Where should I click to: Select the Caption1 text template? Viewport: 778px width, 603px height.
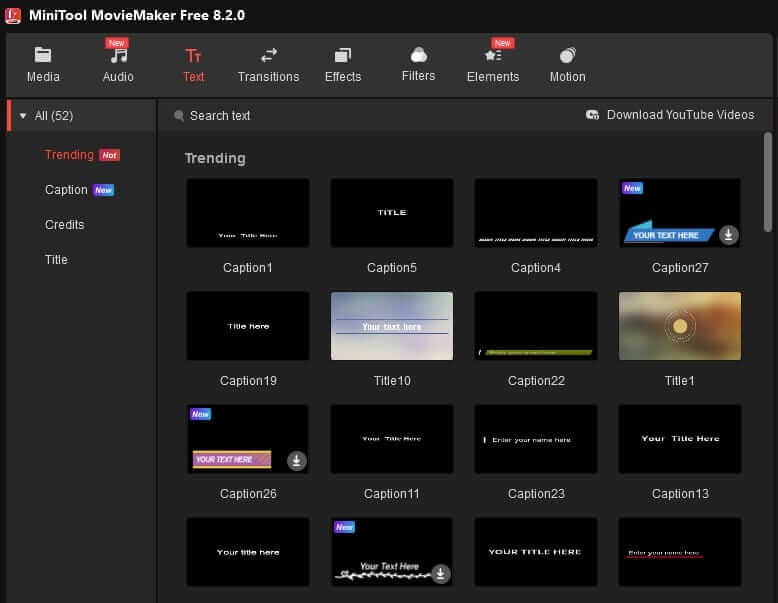pyautogui.click(x=248, y=213)
